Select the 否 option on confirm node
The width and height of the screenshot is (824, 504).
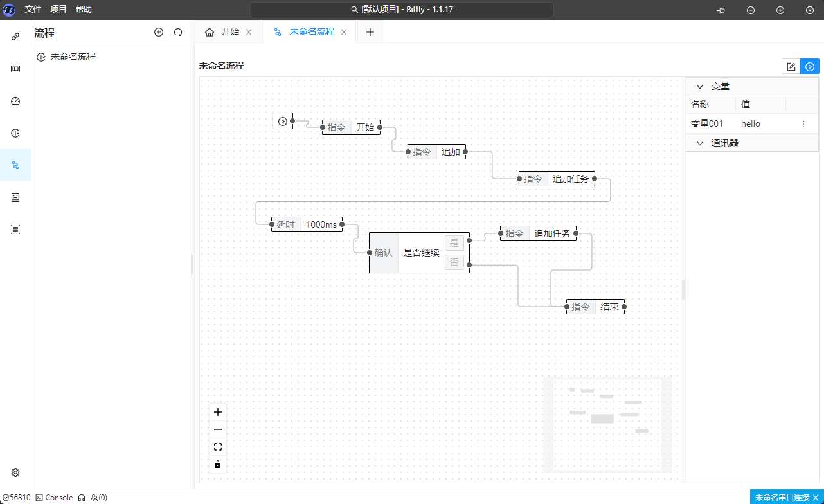pos(454,262)
